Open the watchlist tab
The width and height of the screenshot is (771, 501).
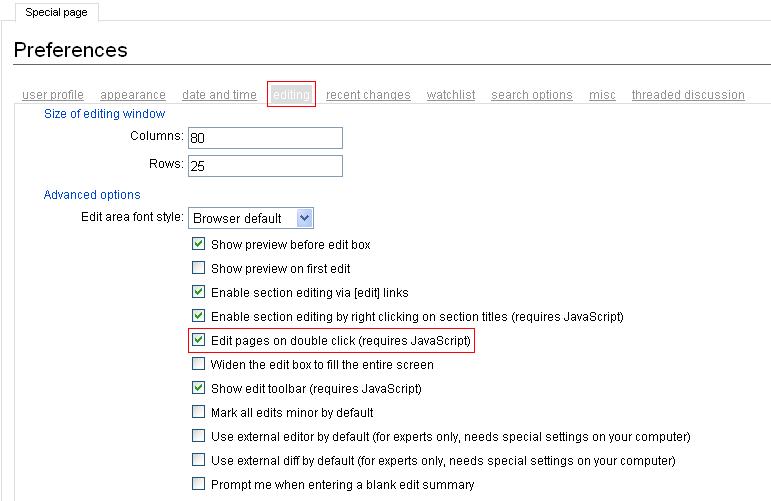(451, 95)
